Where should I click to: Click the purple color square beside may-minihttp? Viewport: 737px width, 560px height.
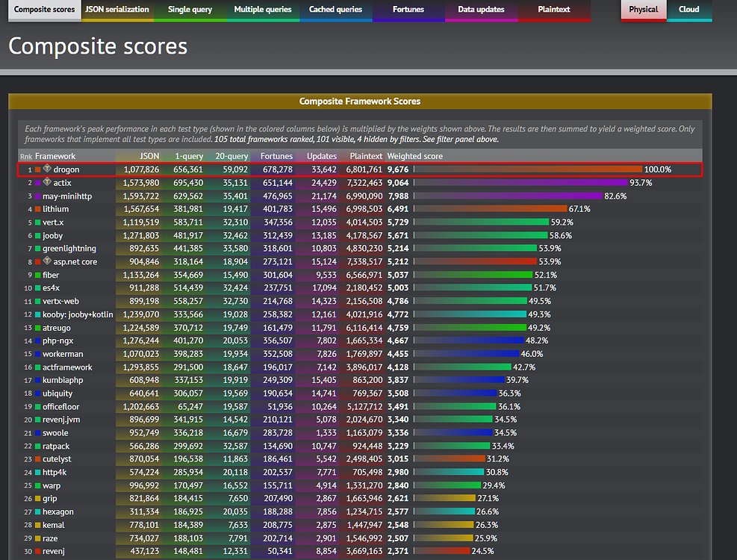pos(37,196)
